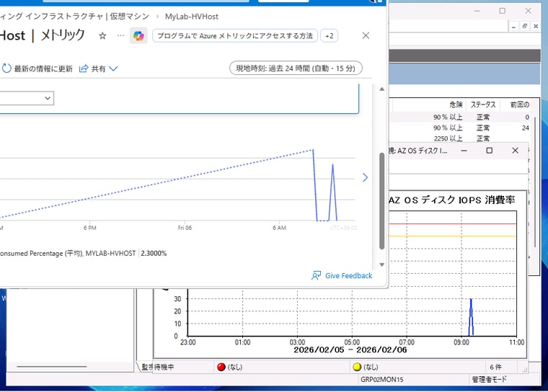Image resolution: width=548 pixels, height=392 pixels.
Task: Close the AZ OS ディスク graph window
Action: coord(515,151)
